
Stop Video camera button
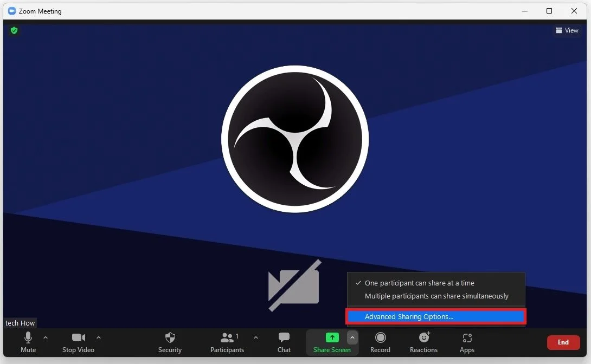(79, 342)
